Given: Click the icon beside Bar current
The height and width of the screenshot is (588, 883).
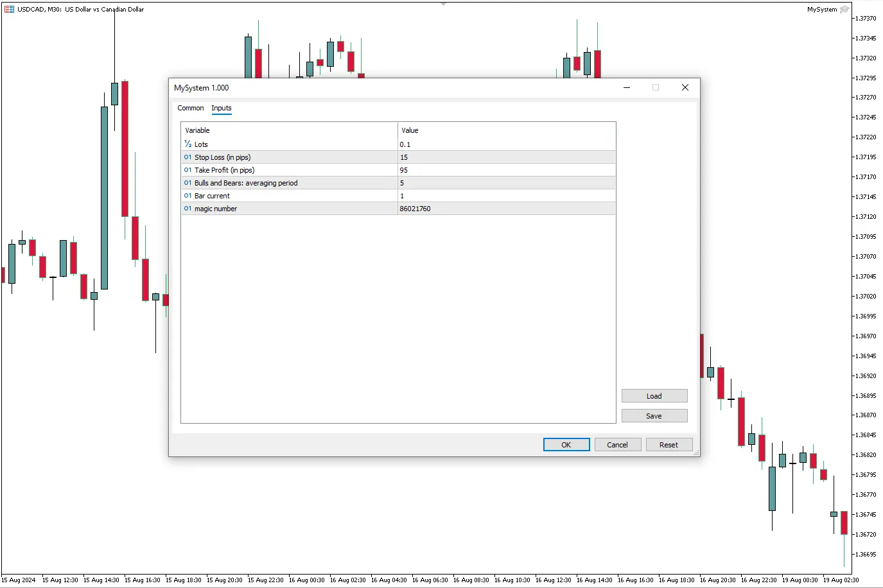Looking at the screenshot, I should (x=188, y=196).
